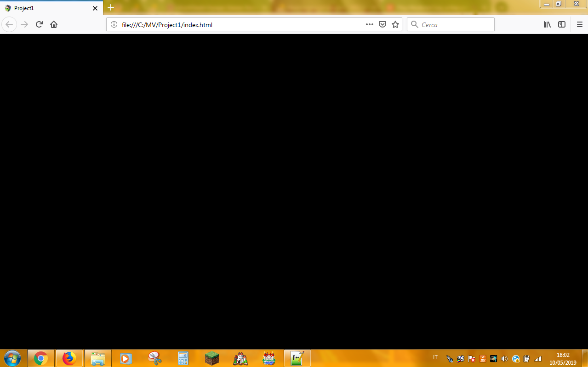The width and height of the screenshot is (588, 367).
Task: Open the printer tray icon
Action: point(461,359)
